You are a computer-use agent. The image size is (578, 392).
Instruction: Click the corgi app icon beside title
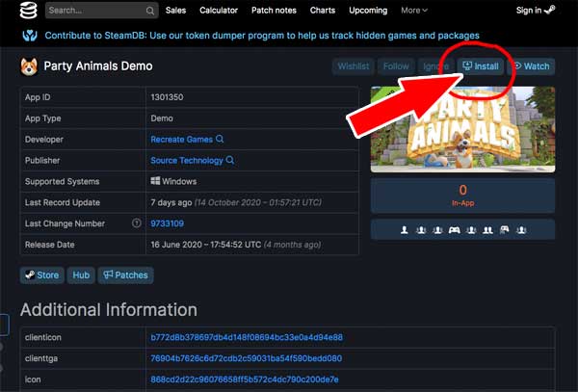click(x=29, y=66)
